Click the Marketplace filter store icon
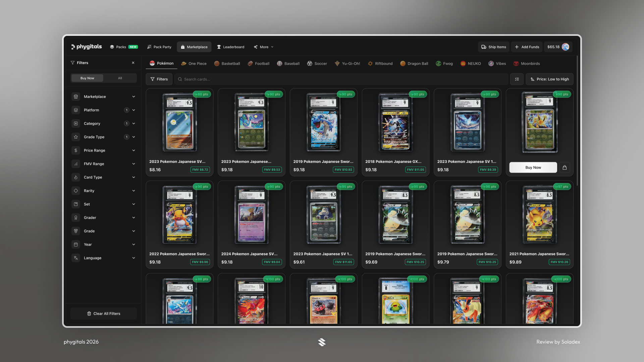This screenshot has height=362, width=644. [76, 97]
